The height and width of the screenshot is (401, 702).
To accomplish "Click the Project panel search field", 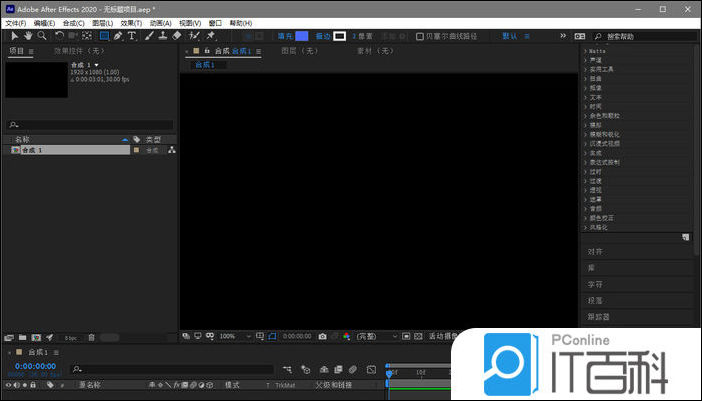I will (90, 125).
